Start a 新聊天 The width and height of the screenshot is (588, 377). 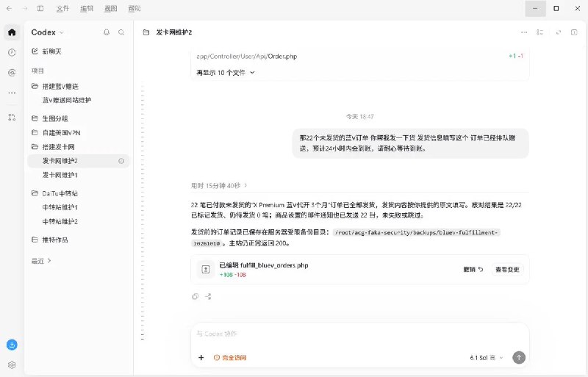coord(79,51)
